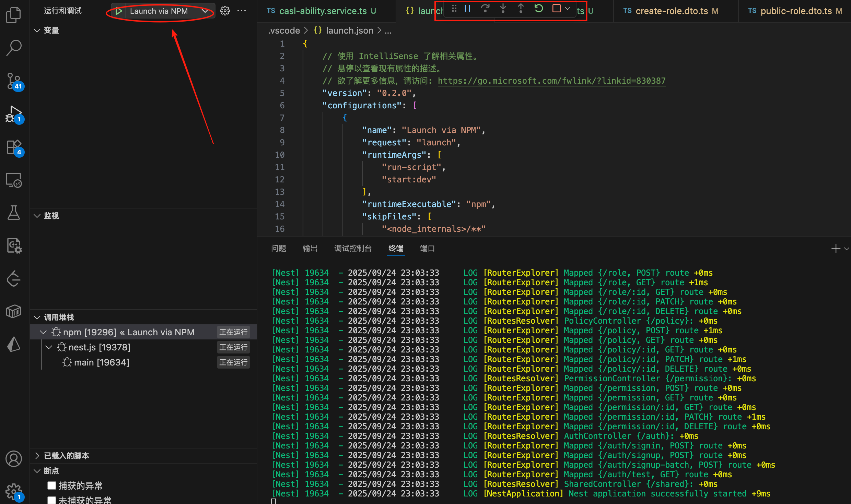Toggle the uncaught exceptions breakpoint checkbox

point(52,500)
